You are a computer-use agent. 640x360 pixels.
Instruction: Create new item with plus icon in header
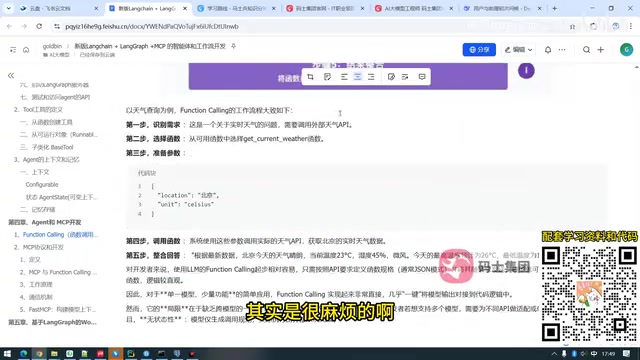click(600, 50)
